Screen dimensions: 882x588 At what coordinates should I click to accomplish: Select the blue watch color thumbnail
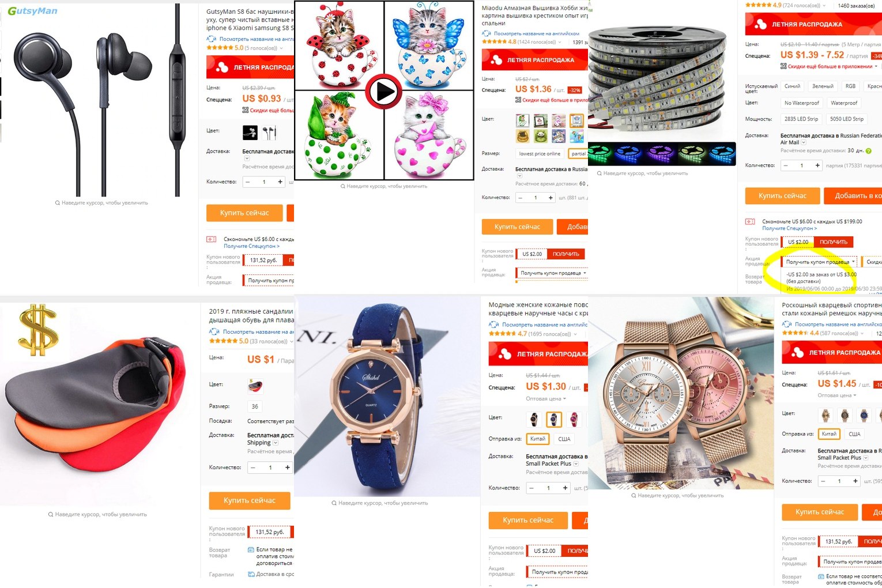tap(553, 419)
